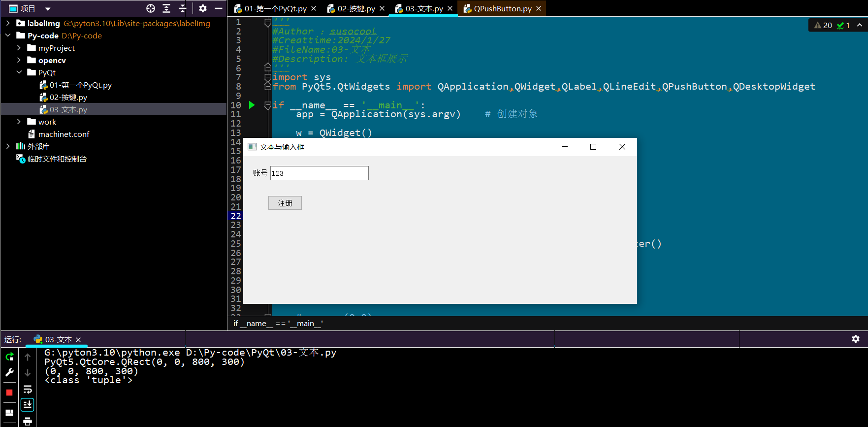Expand all items in project tree
The image size is (868, 427).
click(x=166, y=8)
